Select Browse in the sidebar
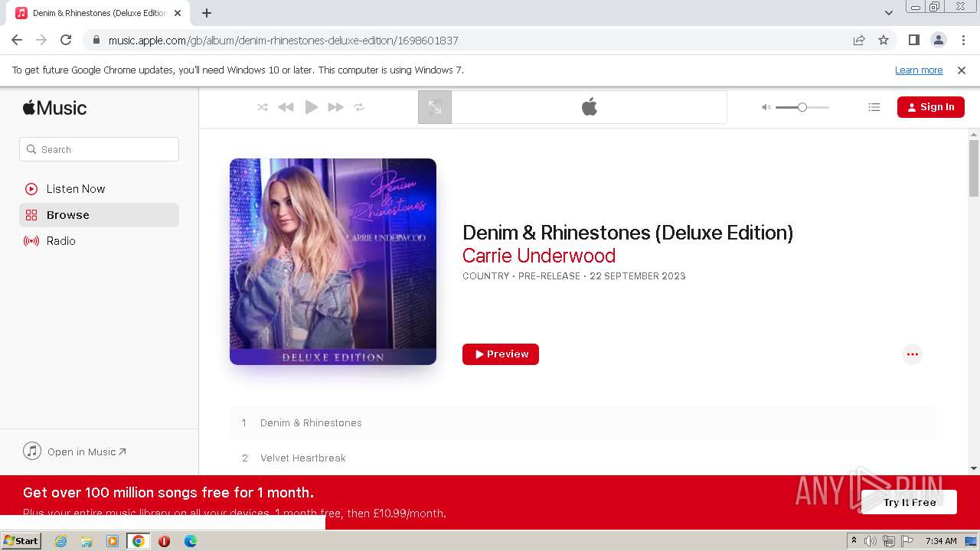Screen dimensions: 980x551 point(99,215)
